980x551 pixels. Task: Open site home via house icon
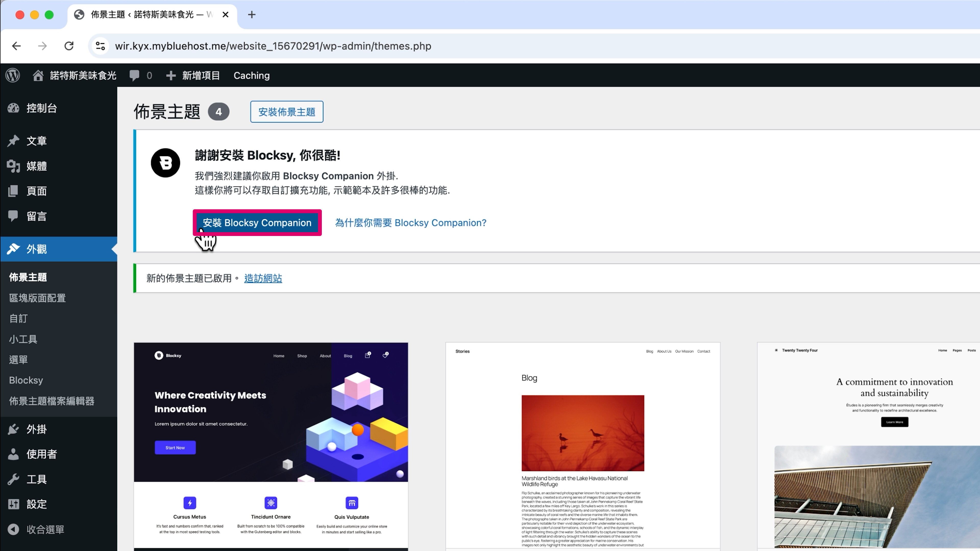tap(38, 75)
